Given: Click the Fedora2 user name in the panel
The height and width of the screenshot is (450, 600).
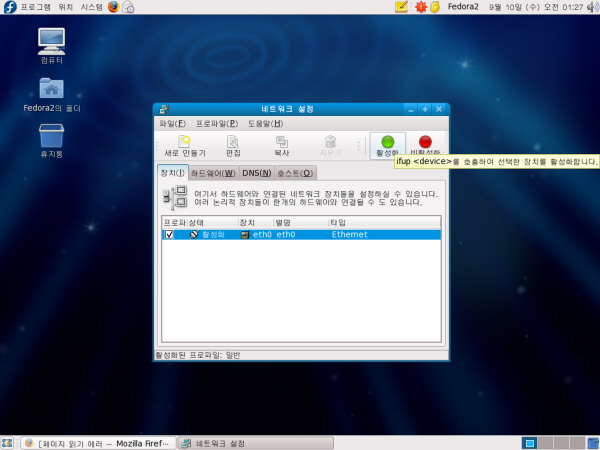Looking at the screenshot, I should [463, 7].
